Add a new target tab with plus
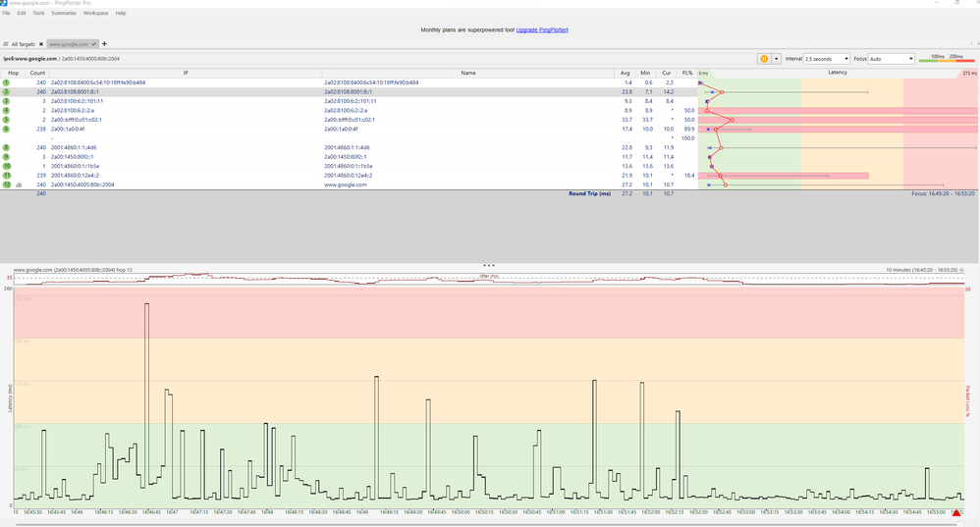Screen dimensions: 980x527 [104, 44]
